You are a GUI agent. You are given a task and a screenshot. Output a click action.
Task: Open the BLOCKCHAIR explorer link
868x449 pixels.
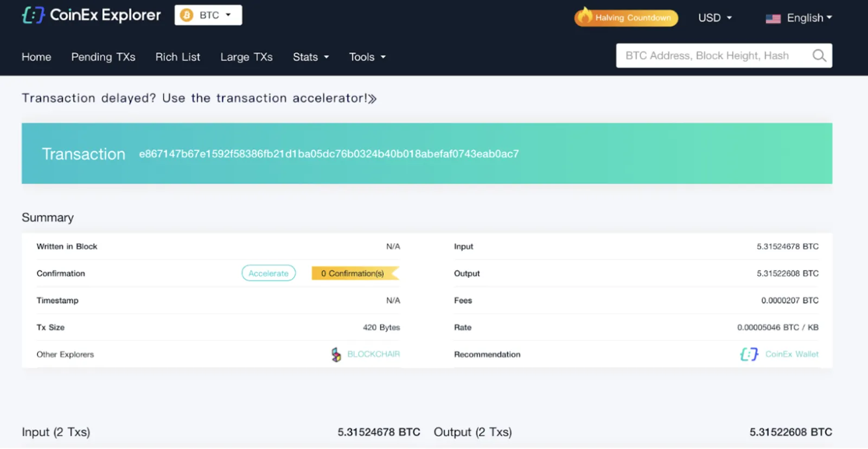[373, 354]
